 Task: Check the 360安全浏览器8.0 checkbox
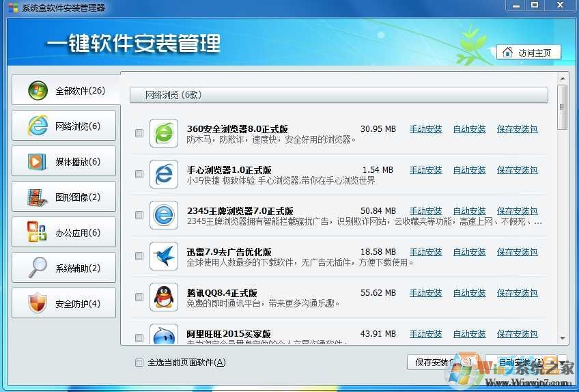click(x=139, y=133)
